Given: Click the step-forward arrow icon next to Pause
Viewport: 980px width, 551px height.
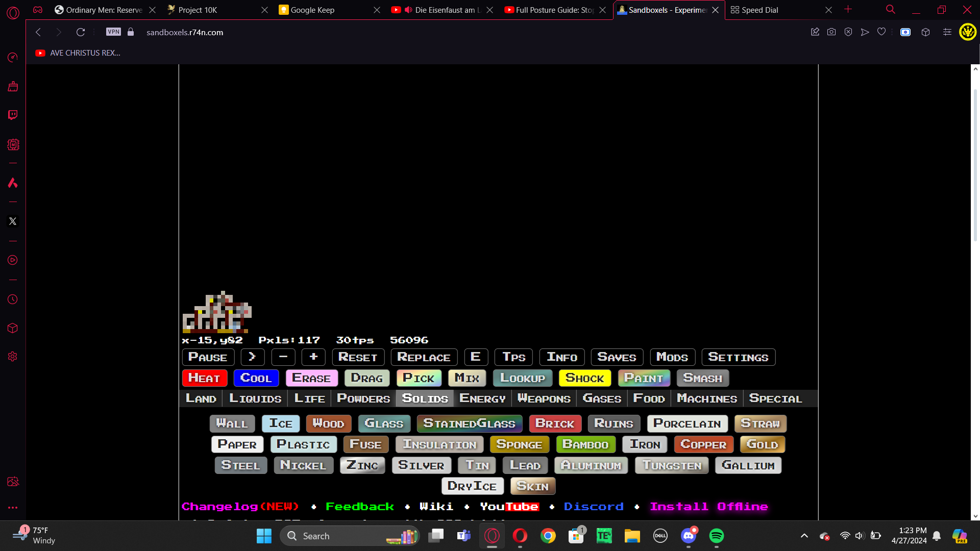Looking at the screenshot, I should pos(252,357).
